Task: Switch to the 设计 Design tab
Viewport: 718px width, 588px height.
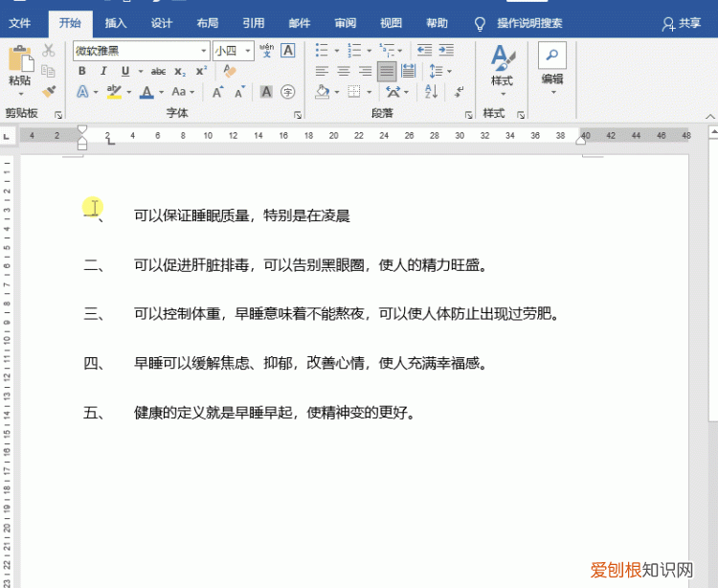Action: [162, 23]
